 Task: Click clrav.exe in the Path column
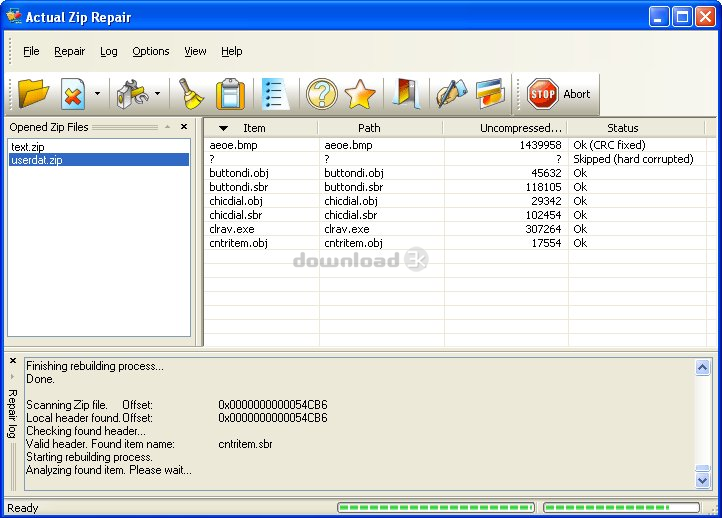click(x=347, y=229)
